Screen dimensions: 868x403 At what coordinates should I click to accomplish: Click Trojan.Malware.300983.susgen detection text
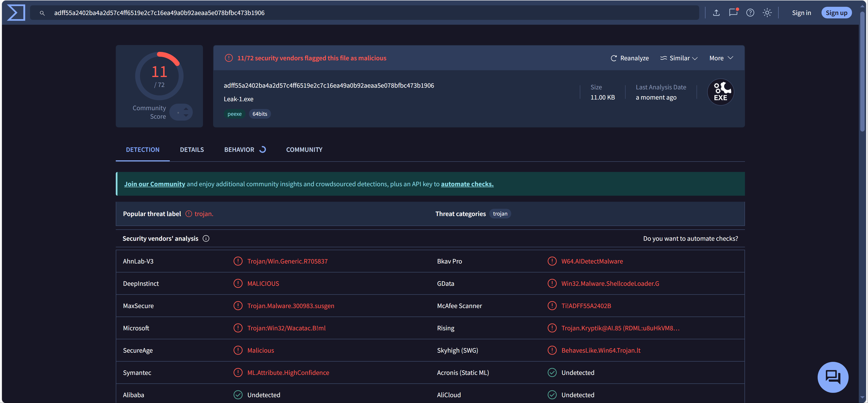click(x=291, y=306)
